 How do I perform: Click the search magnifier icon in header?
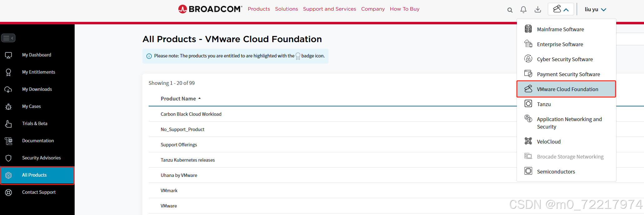(510, 10)
